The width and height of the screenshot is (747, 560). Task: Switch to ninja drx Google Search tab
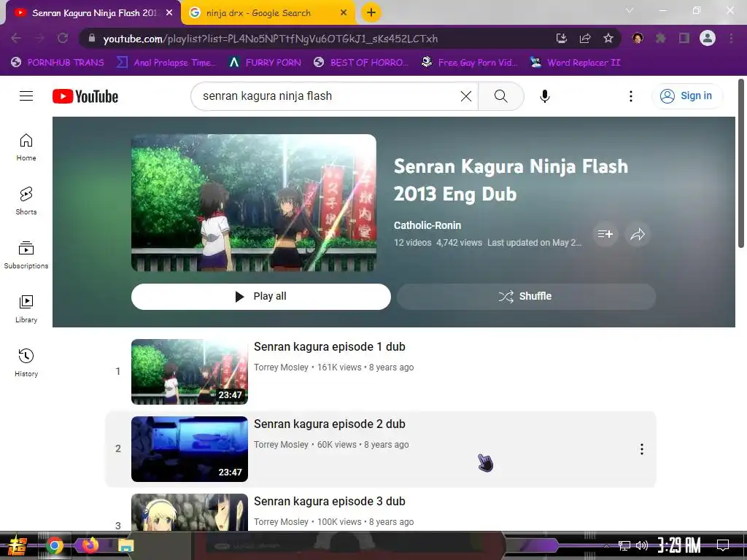(258, 13)
